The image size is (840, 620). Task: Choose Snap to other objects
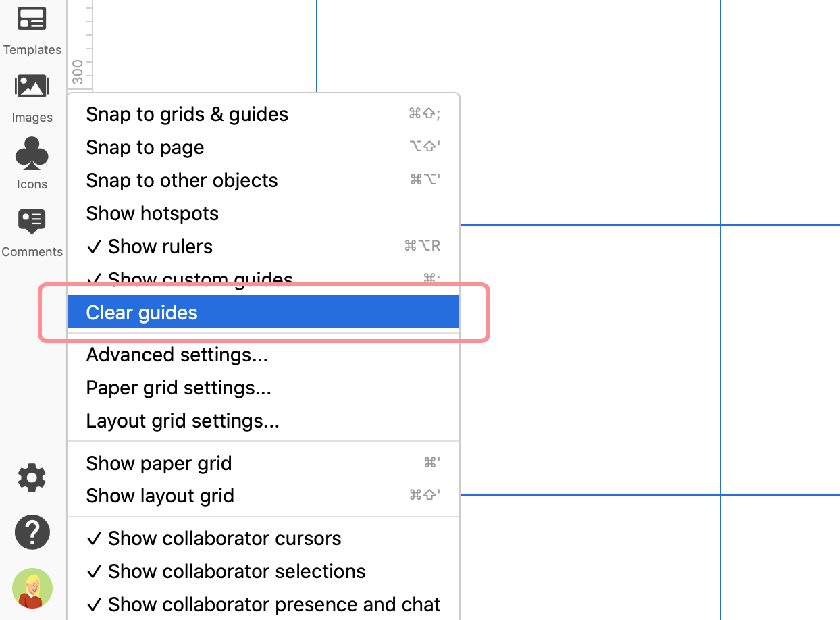(x=182, y=180)
